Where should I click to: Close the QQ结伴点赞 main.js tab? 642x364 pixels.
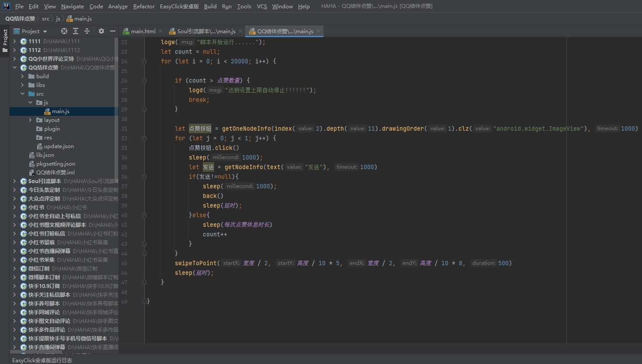(318, 31)
